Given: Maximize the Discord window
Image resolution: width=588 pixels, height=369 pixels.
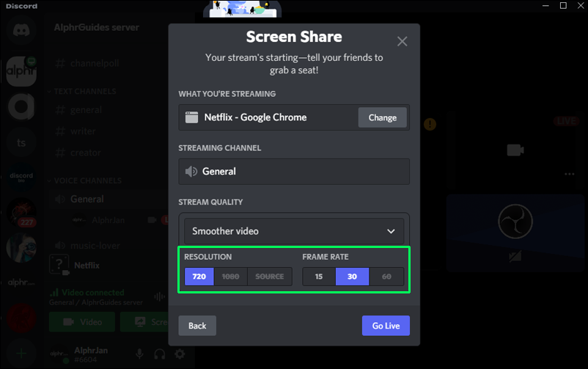Looking at the screenshot, I should pyautogui.click(x=563, y=6).
